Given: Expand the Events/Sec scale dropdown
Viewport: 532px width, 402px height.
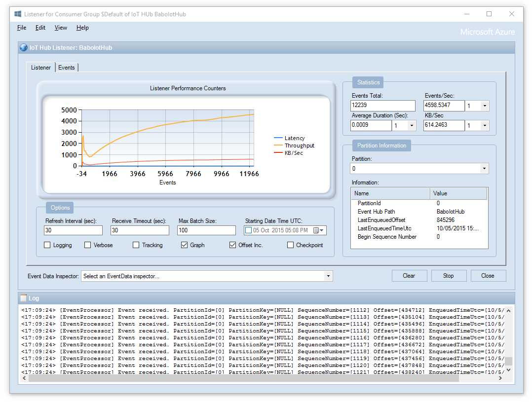Looking at the screenshot, I should pyautogui.click(x=485, y=106).
